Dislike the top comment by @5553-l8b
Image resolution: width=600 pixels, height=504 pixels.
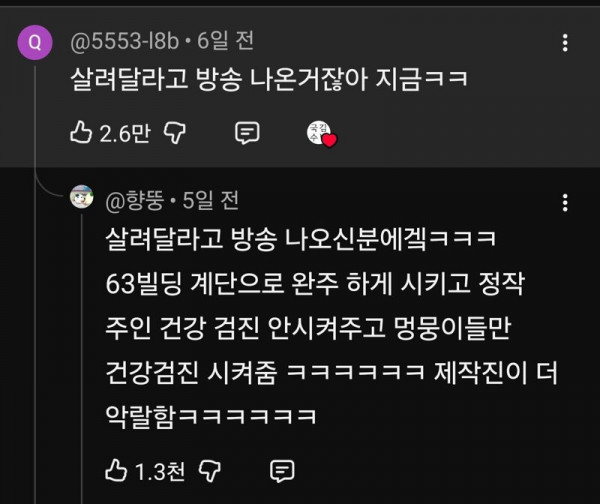coord(175,133)
